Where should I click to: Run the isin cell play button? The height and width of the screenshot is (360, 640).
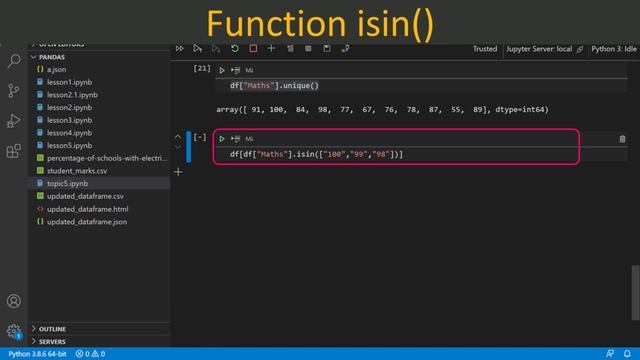[222, 139]
